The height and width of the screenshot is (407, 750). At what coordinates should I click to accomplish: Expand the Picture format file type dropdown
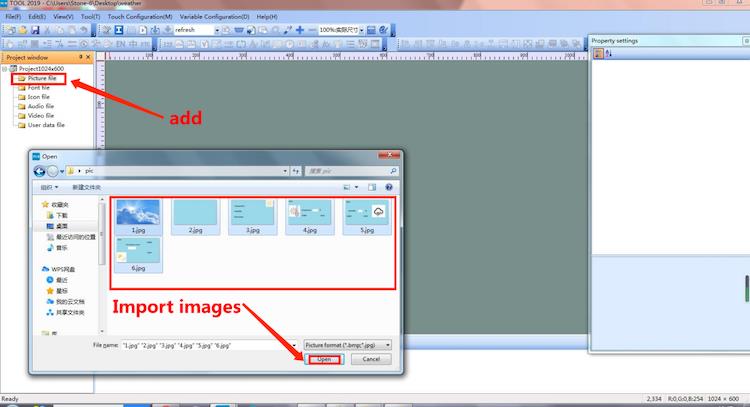387,344
